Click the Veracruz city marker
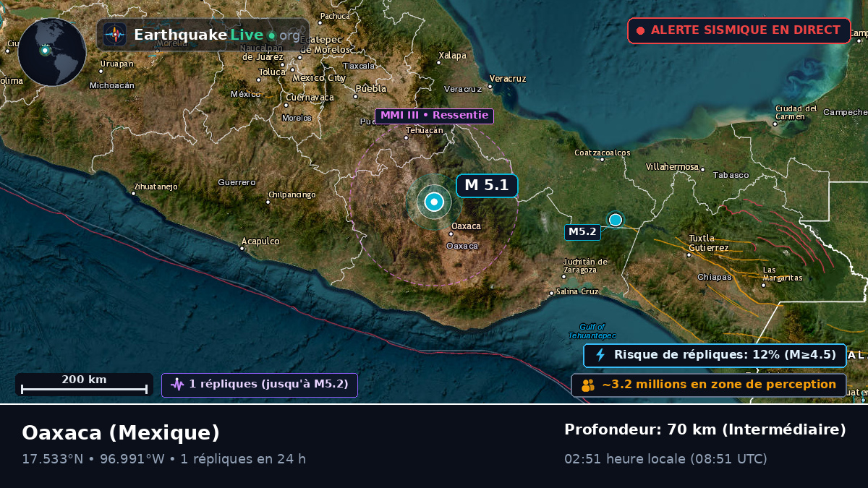The image size is (868, 488). pyautogui.click(x=490, y=87)
